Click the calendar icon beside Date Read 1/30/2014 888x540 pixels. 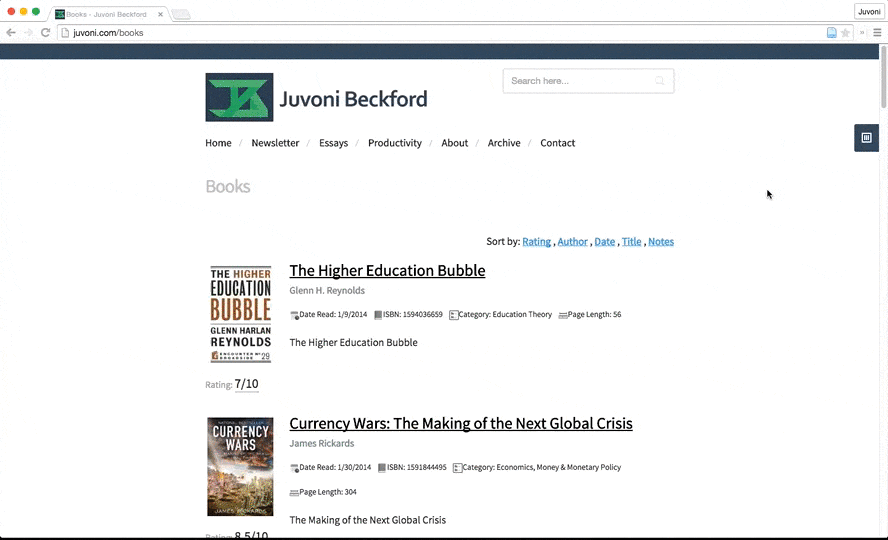[294, 468]
